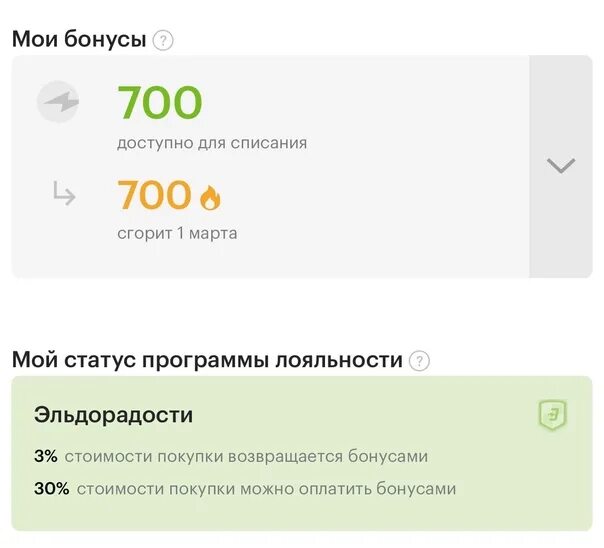
Task: Click сгорит 1 марта text
Action: (x=177, y=233)
